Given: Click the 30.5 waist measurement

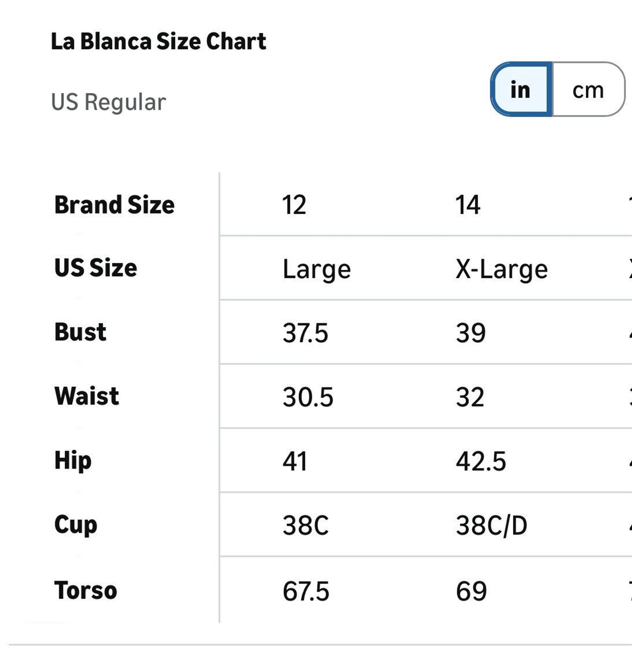Looking at the screenshot, I should tap(308, 397).
